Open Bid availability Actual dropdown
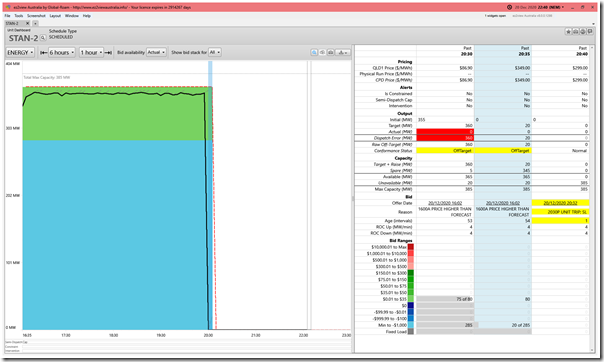Image resolution: width=604 pixels, height=362 pixels. pos(156,52)
